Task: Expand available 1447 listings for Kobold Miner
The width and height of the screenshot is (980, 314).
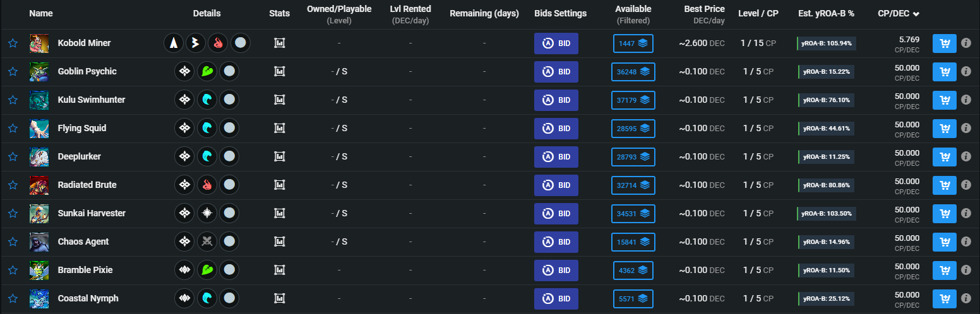Action: pos(633,44)
